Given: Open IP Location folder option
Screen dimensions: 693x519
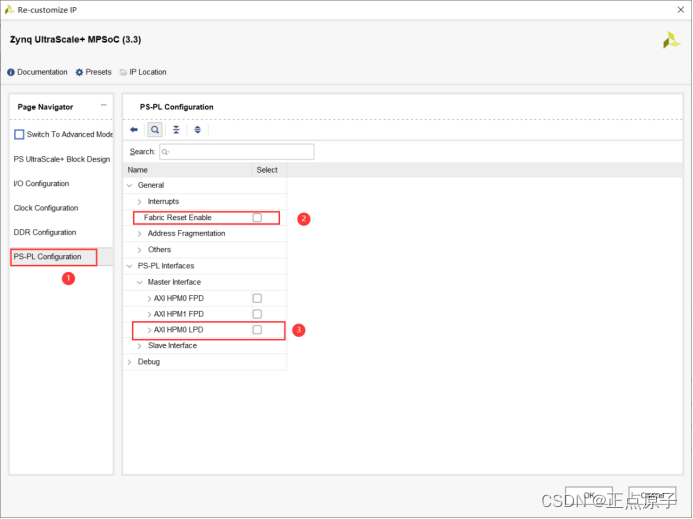Looking at the screenshot, I should point(143,72).
